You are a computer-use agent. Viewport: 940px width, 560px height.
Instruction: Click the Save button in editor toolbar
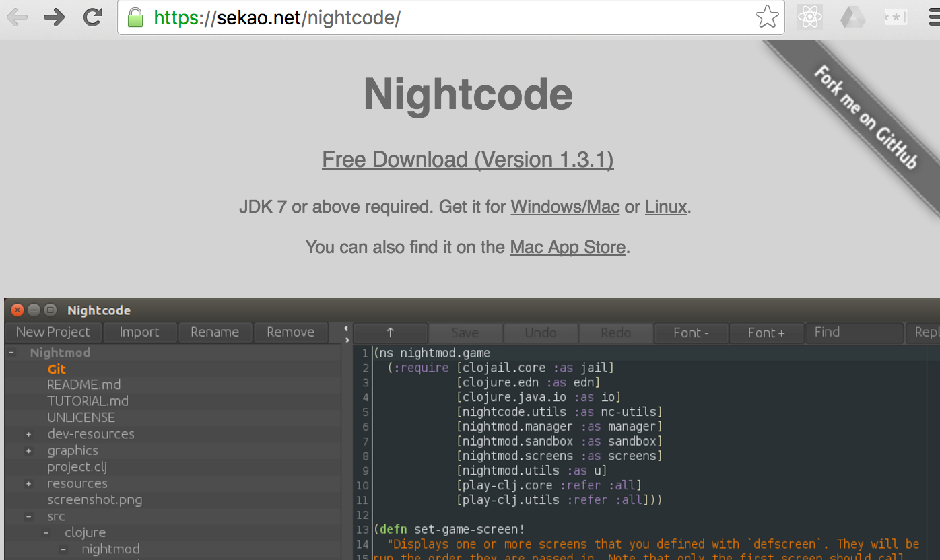(x=465, y=332)
